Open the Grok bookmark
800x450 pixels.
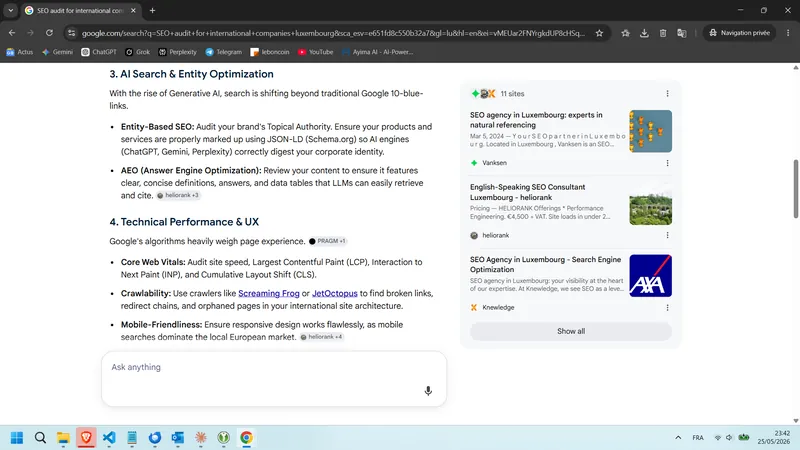pos(138,52)
